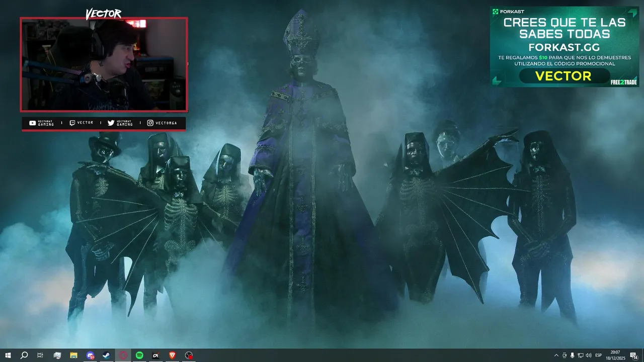Open Task View on the taskbar
Screen dimensions: 644x362
pos(40,355)
